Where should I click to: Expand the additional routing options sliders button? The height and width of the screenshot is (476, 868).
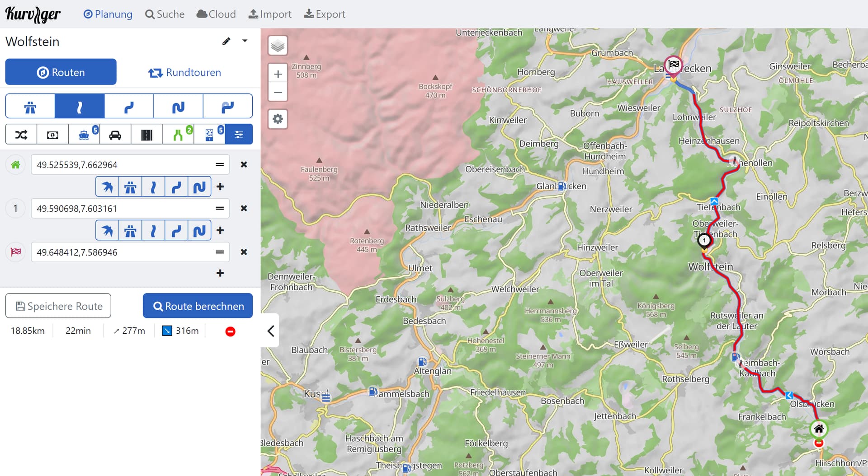click(x=239, y=135)
